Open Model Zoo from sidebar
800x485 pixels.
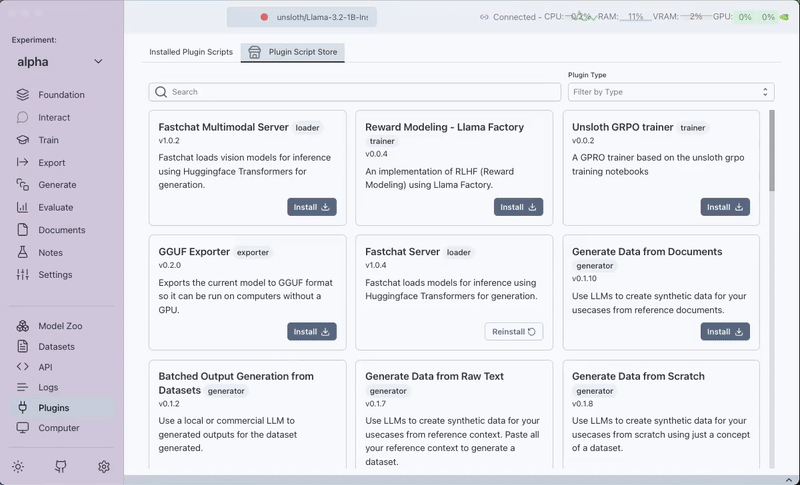(60, 326)
